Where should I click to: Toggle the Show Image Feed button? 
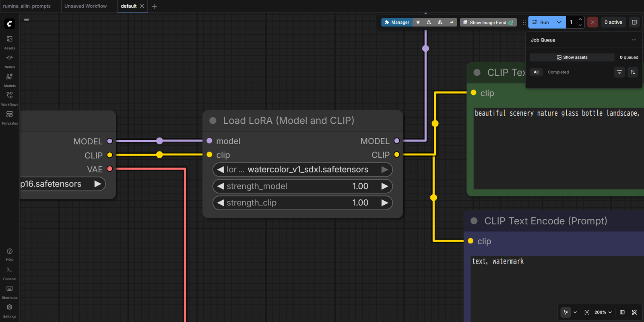point(488,23)
